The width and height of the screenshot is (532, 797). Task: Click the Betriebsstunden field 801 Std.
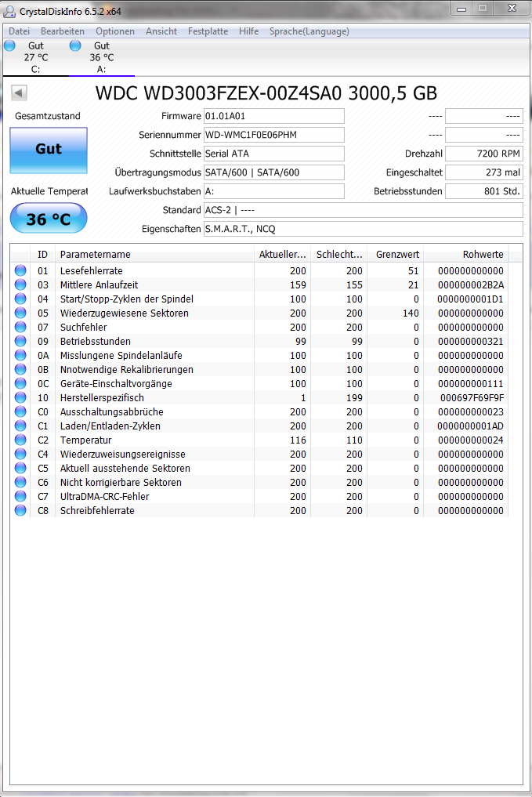[484, 191]
